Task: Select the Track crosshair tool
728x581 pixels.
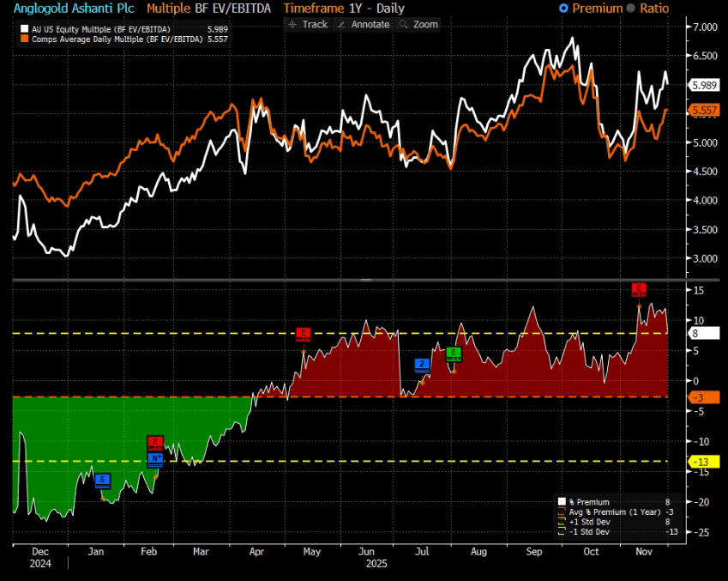Action: 309,24
